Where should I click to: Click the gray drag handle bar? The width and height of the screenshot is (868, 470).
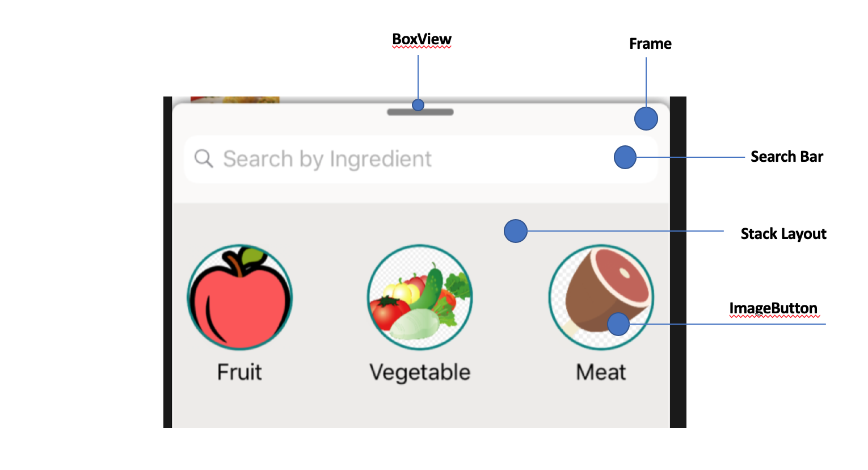coord(420,112)
